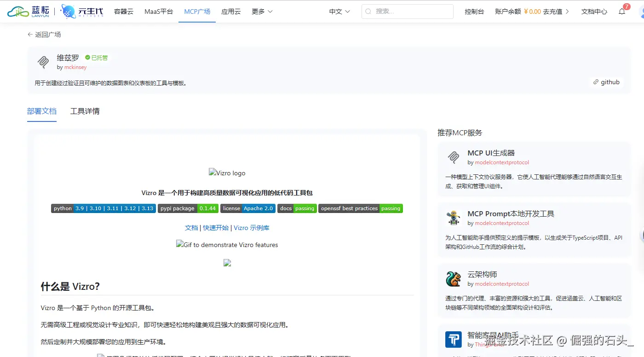Open the MCP广场 menu item
644x357 pixels.
click(197, 12)
